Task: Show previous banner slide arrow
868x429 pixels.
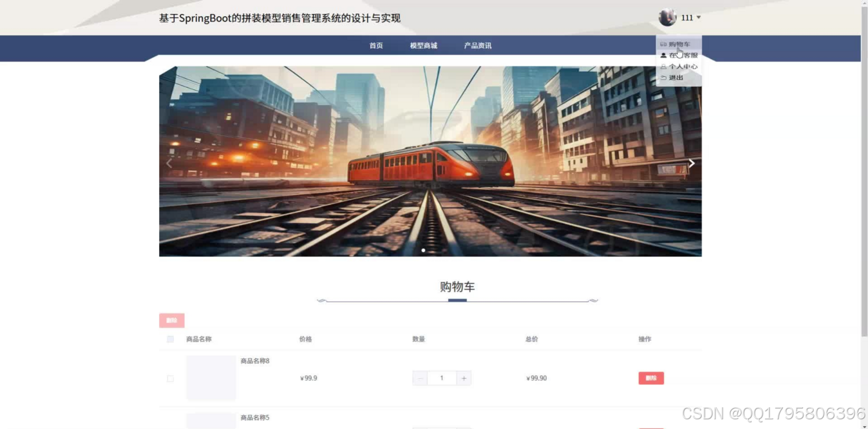Action: (169, 163)
